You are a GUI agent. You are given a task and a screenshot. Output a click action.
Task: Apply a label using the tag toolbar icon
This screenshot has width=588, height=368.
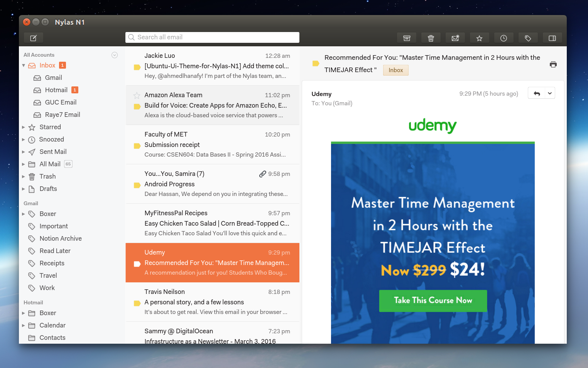click(x=528, y=38)
